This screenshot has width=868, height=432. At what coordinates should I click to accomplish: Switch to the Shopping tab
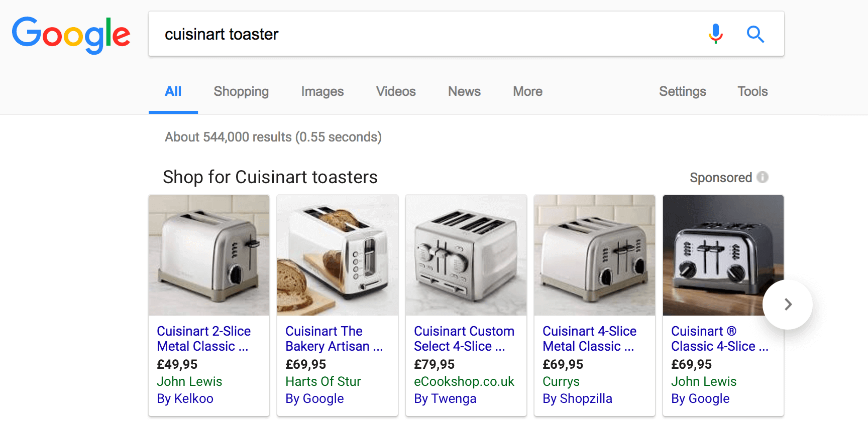click(241, 91)
